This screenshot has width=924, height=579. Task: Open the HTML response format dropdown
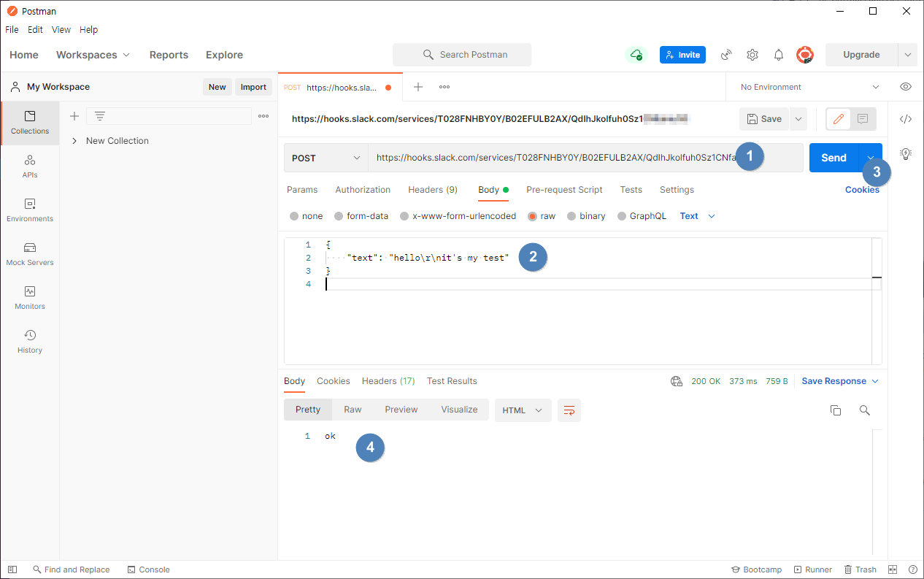pos(523,410)
